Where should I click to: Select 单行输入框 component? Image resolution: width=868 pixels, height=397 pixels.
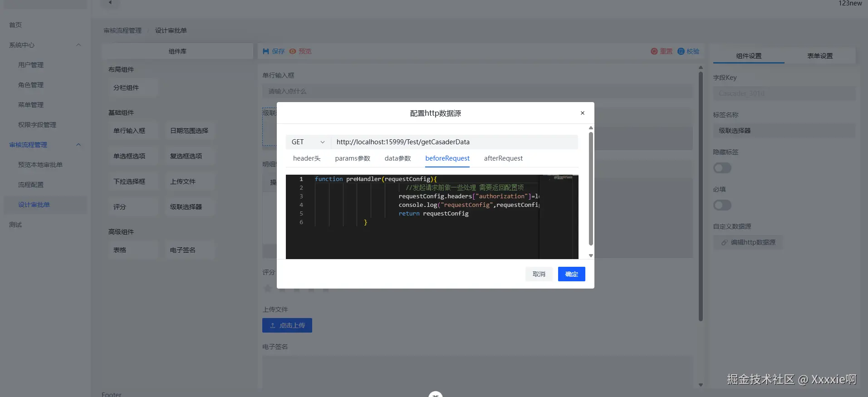133,131
